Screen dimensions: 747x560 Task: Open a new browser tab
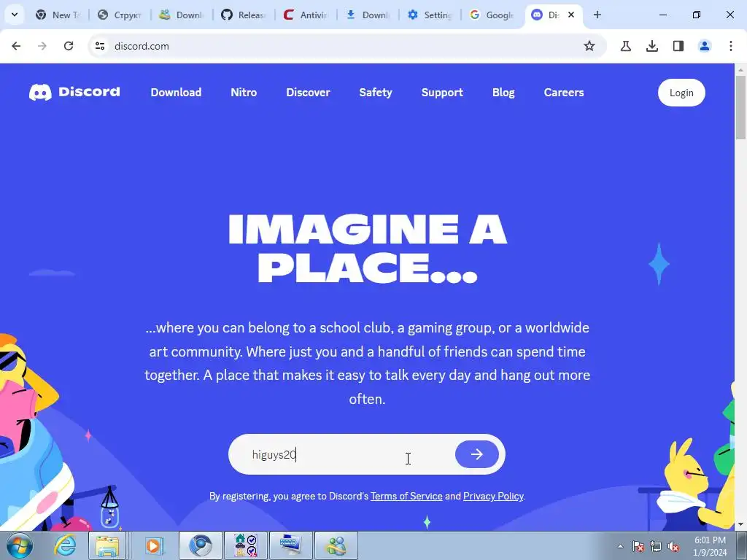(x=597, y=15)
